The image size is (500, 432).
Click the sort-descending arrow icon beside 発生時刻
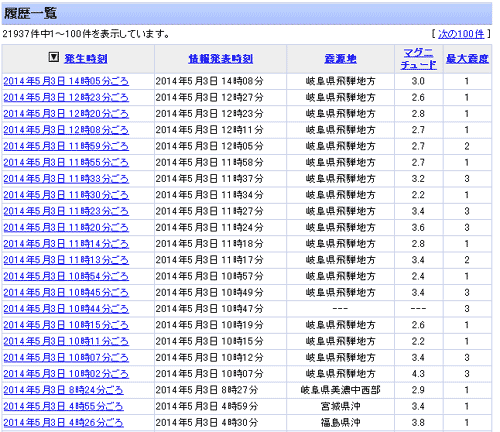click(x=54, y=57)
